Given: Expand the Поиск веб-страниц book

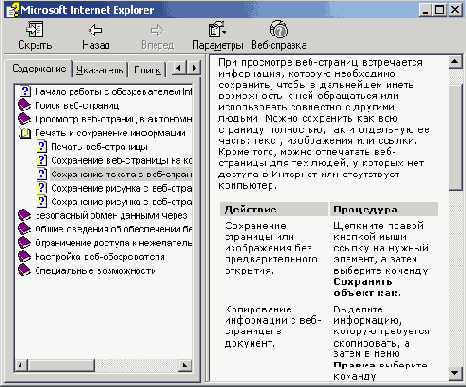Looking at the screenshot, I should click(77, 105).
